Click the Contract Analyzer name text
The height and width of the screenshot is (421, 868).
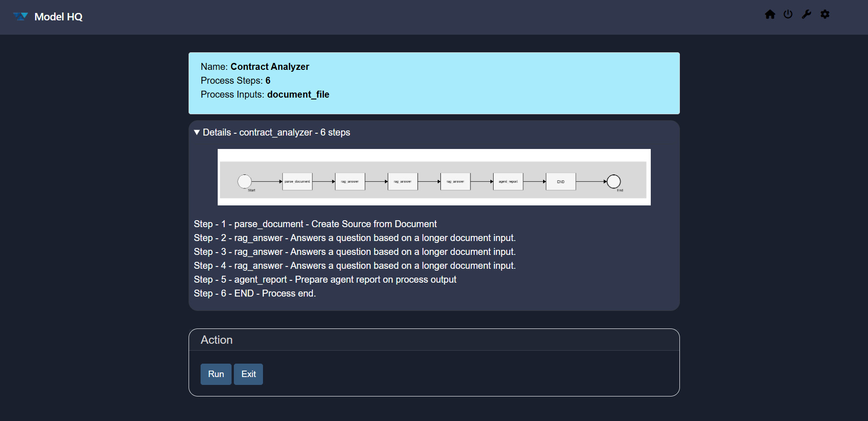tap(269, 67)
